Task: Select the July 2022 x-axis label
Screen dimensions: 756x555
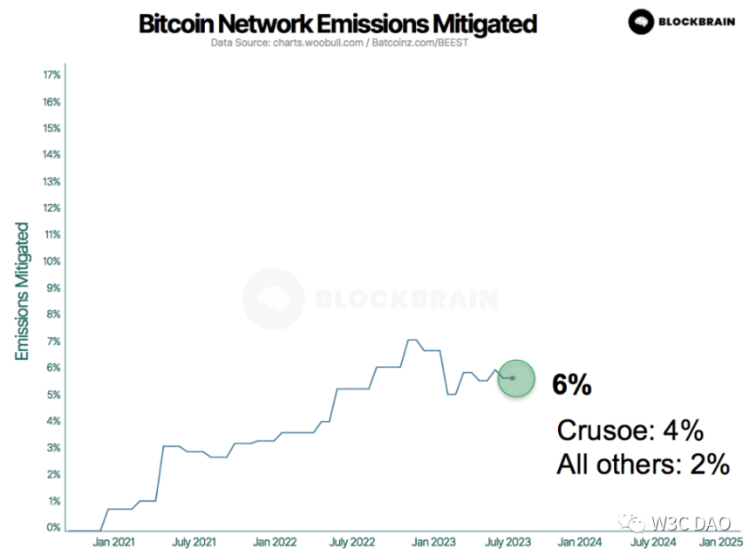Action: (351, 543)
